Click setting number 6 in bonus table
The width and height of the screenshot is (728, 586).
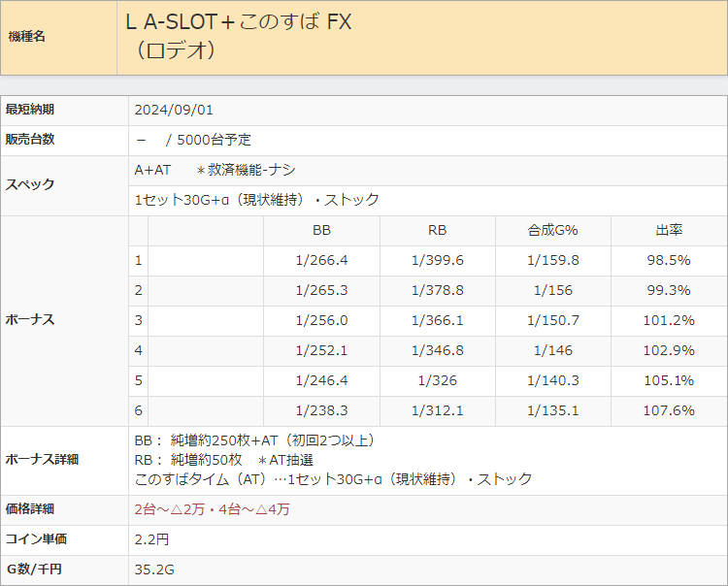click(138, 410)
